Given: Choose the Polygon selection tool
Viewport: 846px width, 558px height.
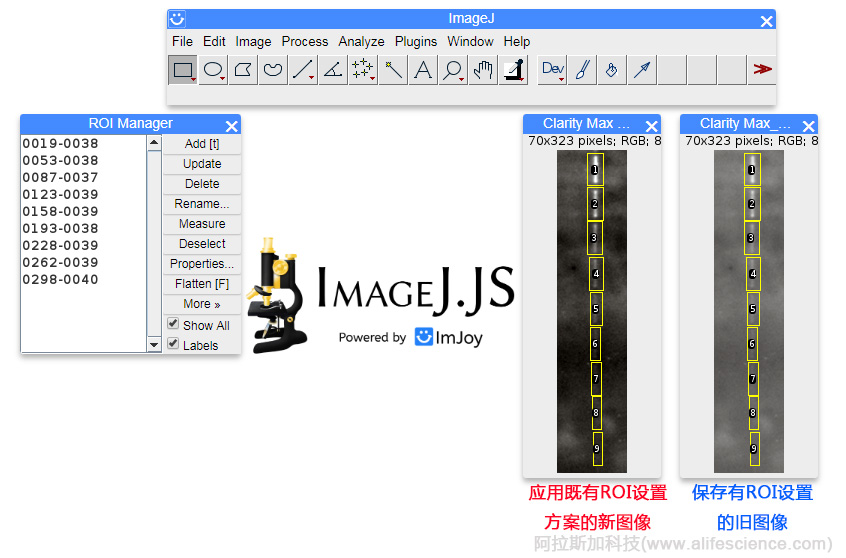Looking at the screenshot, I should [x=243, y=70].
